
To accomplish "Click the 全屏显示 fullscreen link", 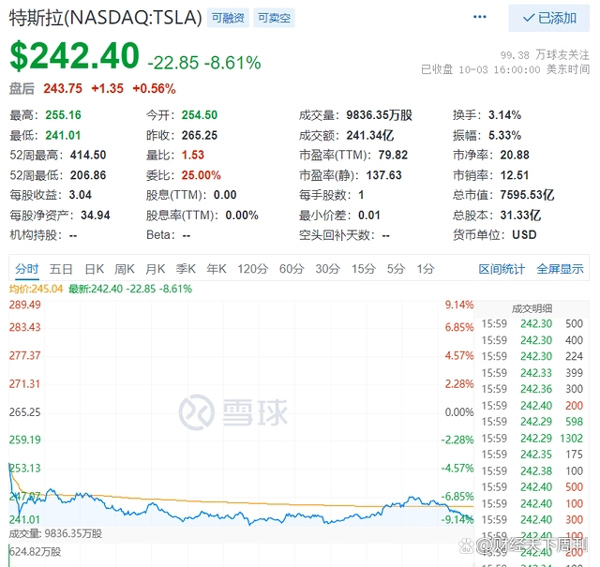I will click(x=560, y=269).
